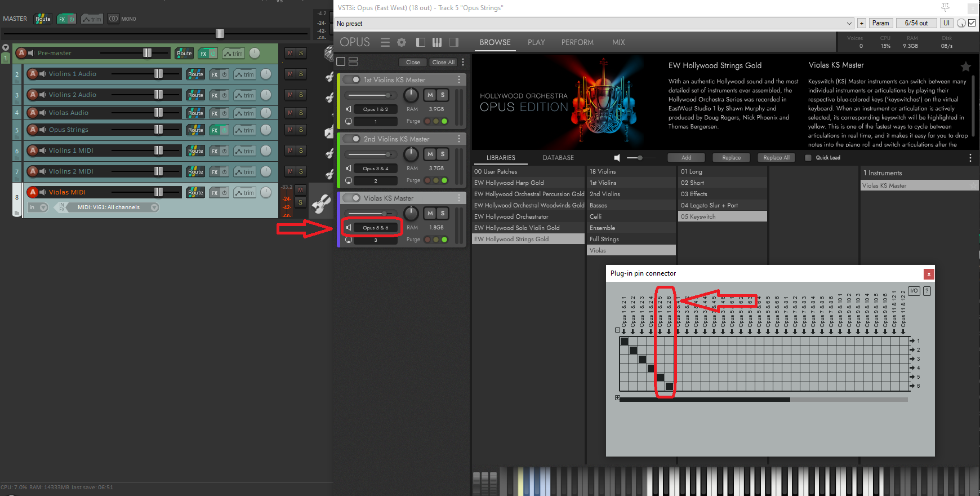
Task: Click the Param button
Action: click(x=880, y=23)
